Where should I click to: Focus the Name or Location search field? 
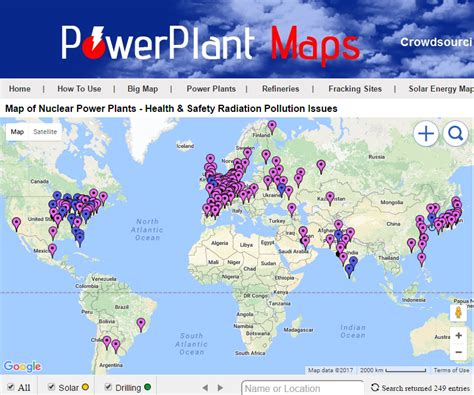click(x=302, y=388)
